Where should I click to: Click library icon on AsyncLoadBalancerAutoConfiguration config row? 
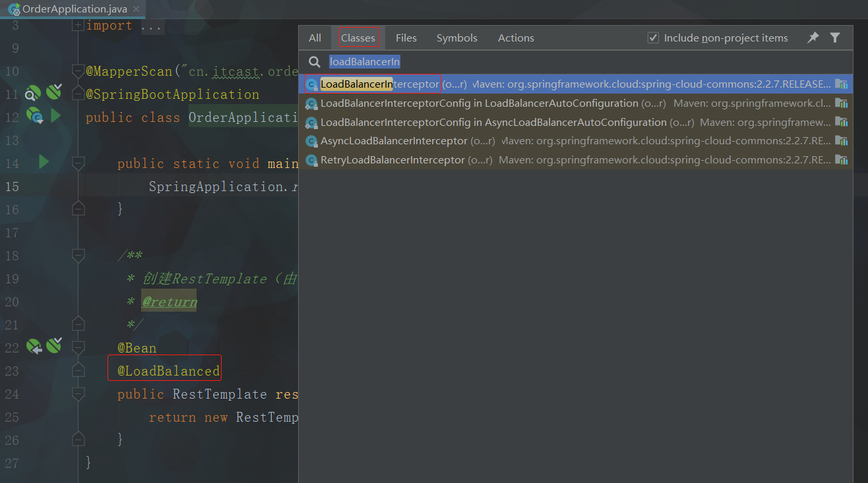point(841,123)
